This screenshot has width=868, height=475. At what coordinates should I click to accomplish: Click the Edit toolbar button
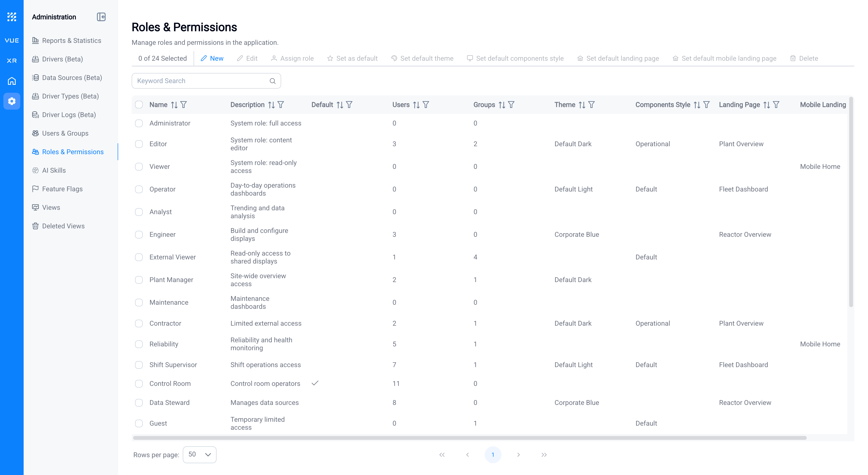tap(247, 58)
